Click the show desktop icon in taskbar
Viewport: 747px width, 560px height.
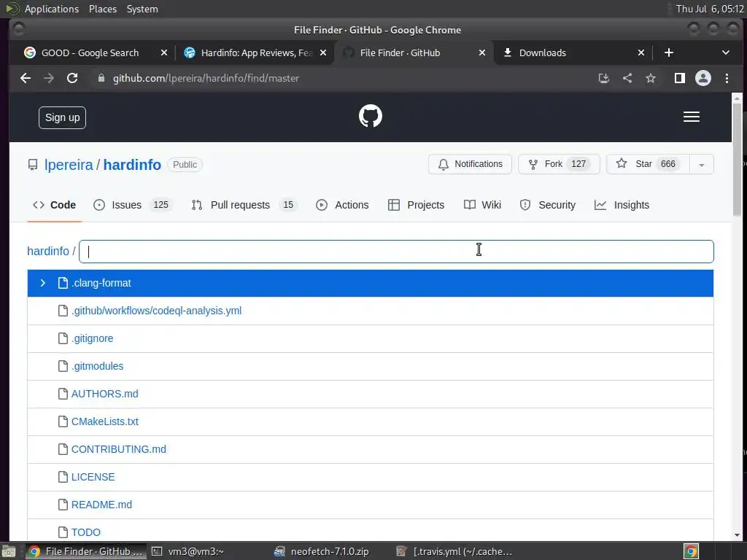[8, 551]
